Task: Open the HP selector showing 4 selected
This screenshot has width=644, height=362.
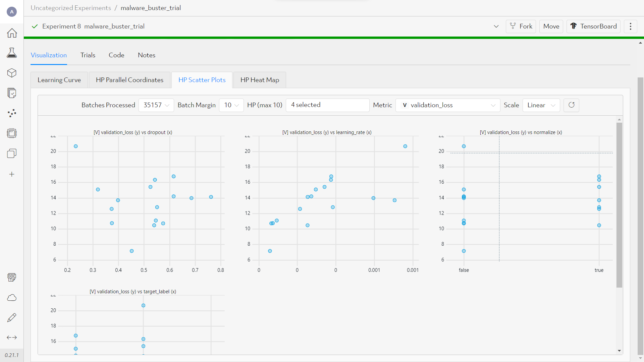Action: click(x=327, y=105)
